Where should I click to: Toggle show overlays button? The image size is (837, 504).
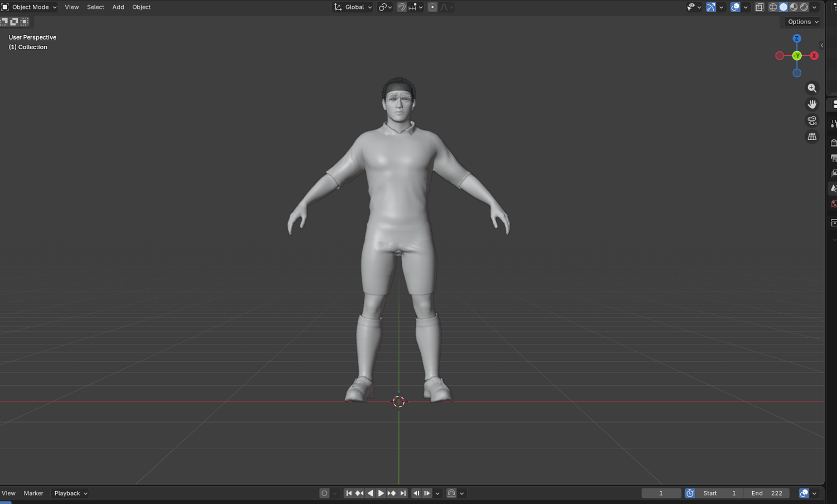[735, 7]
